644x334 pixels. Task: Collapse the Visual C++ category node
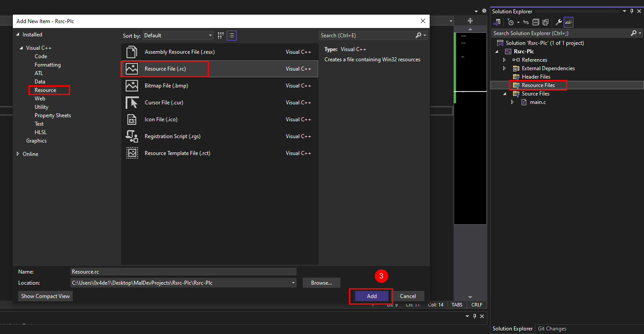20,48
